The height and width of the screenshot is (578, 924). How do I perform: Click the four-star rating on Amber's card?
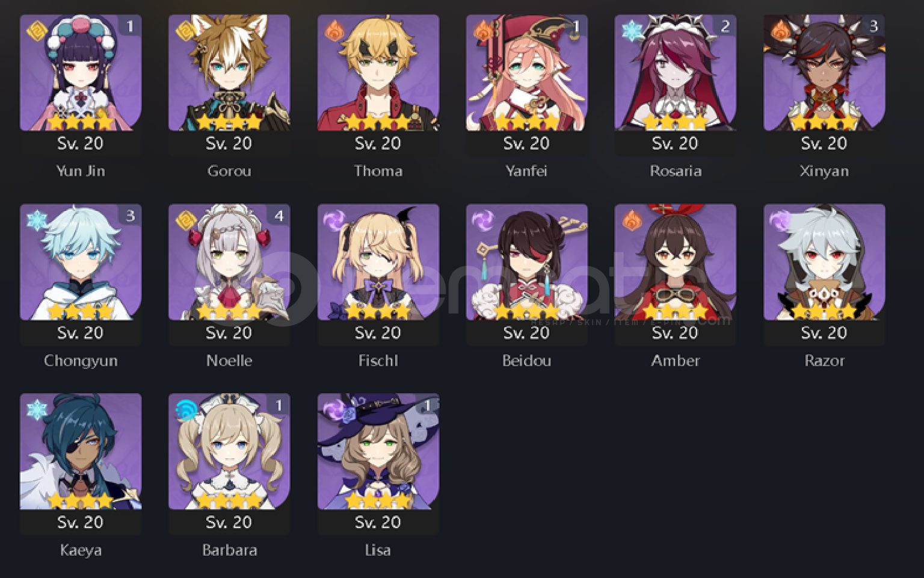[675, 311]
